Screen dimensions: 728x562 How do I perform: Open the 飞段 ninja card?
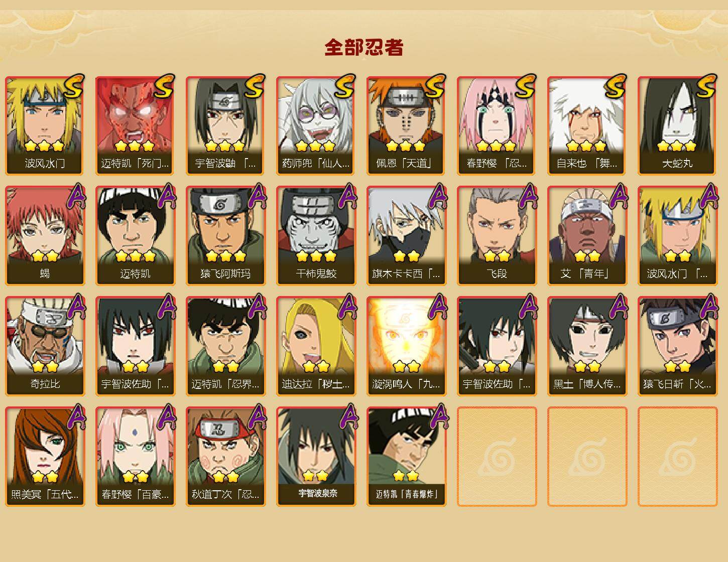click(x=497, y=236)
